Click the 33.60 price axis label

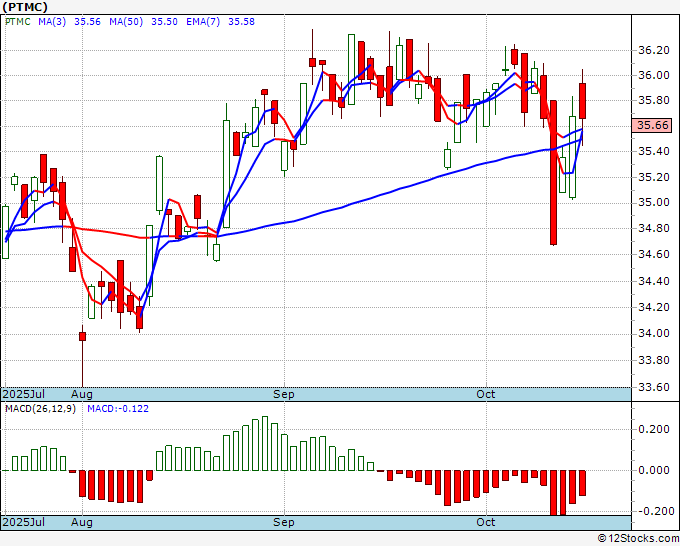point(654,386)
